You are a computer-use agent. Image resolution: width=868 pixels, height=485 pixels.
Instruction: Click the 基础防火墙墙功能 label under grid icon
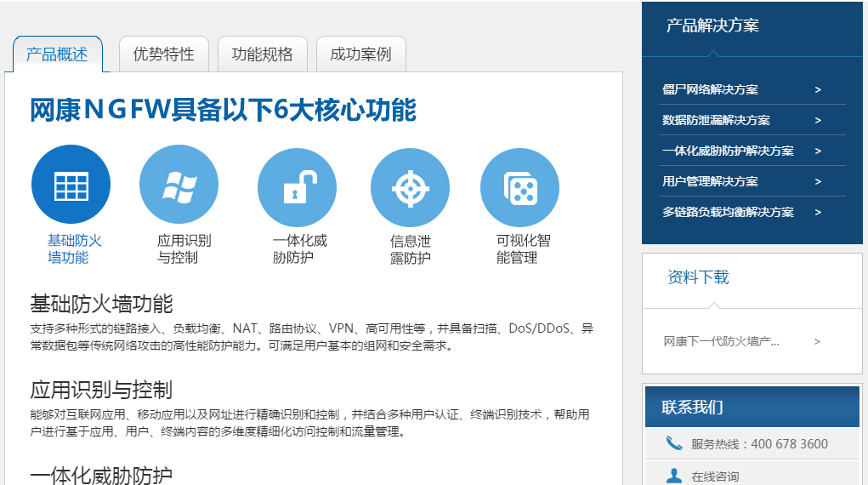[74, 248]
